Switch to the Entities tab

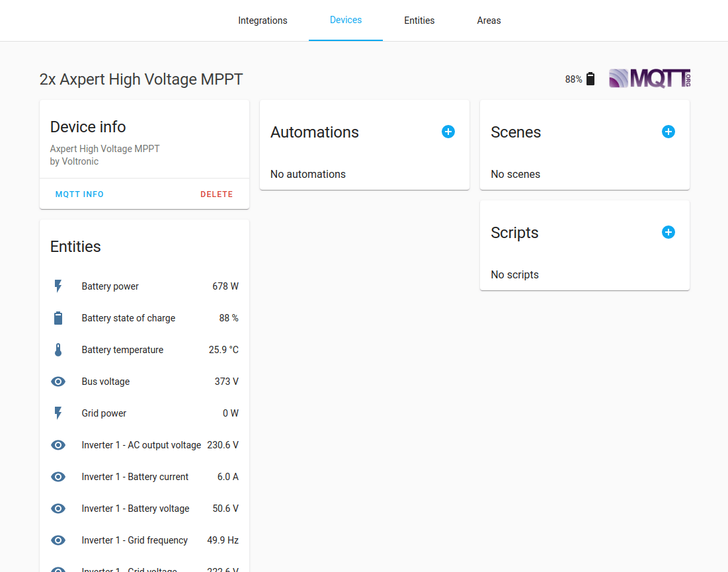[419, 20]
